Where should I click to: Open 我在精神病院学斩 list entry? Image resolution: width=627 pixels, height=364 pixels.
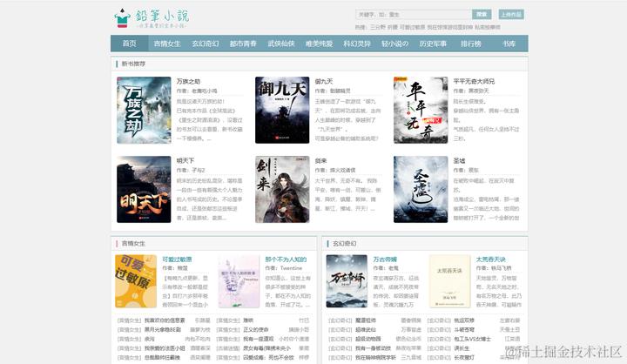click(376, 357)
